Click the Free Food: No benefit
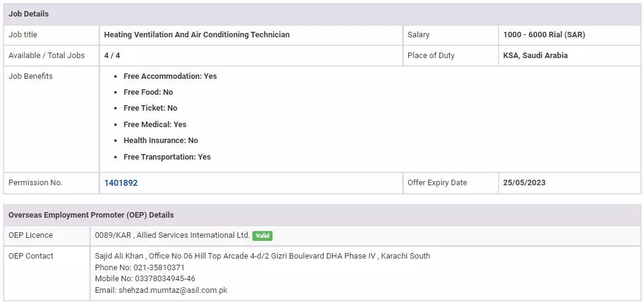Screen dimensions: 644x302 tap(148, 92)
